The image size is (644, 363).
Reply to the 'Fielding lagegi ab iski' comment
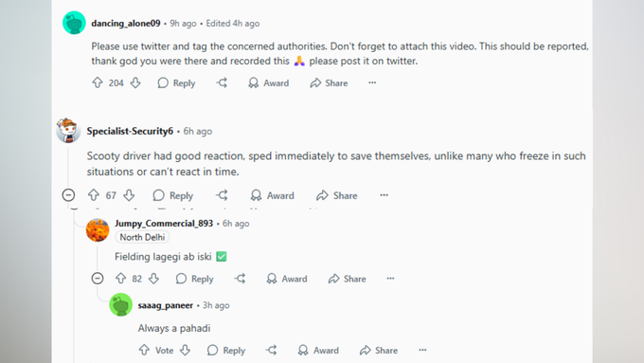click(x=195, y=279)
